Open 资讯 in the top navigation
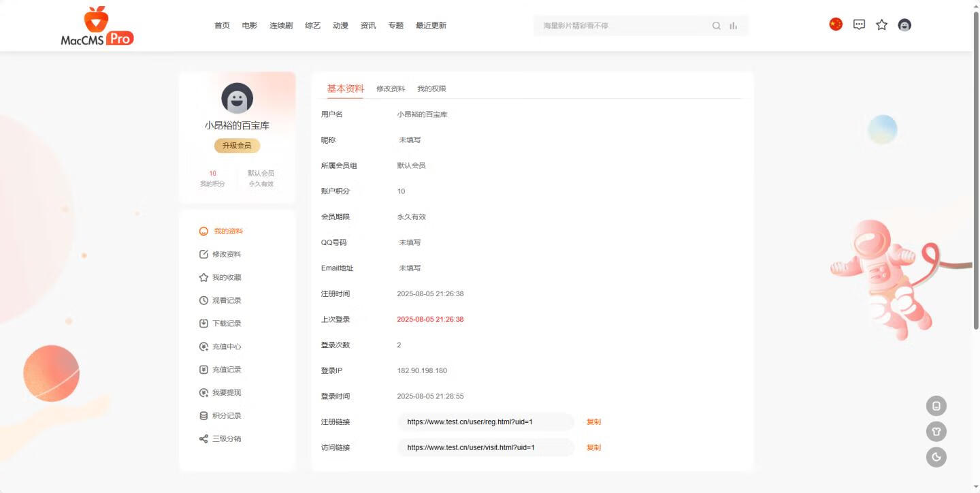 pyautogui.click(x=368, y=25)
